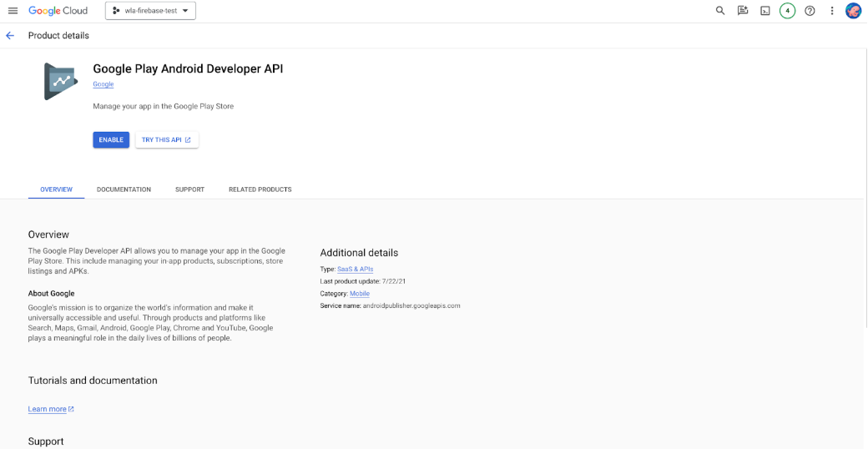Click the TRY THIS API button
The height and width of the screenshot is (449, 868).
(x=167, y=139)
